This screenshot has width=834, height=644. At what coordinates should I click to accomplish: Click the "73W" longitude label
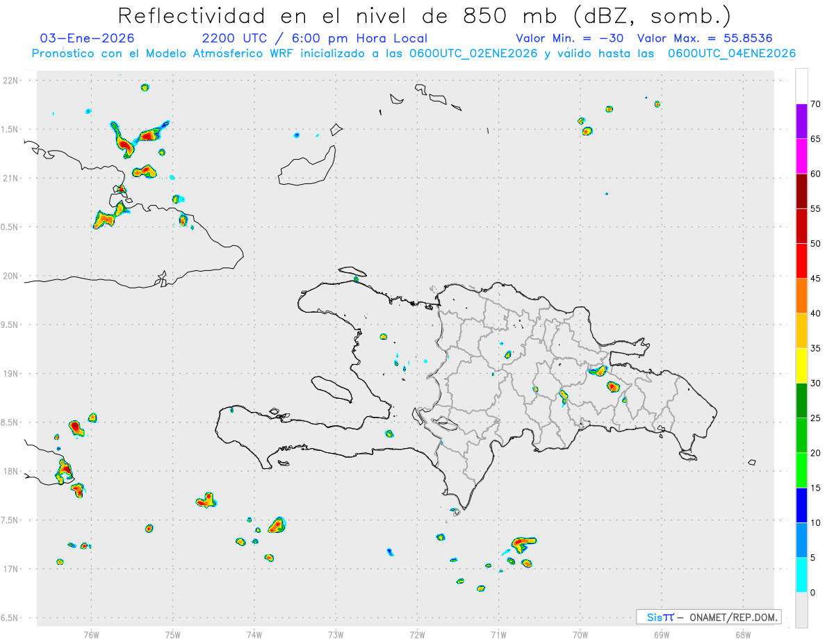tap(336, 634)
